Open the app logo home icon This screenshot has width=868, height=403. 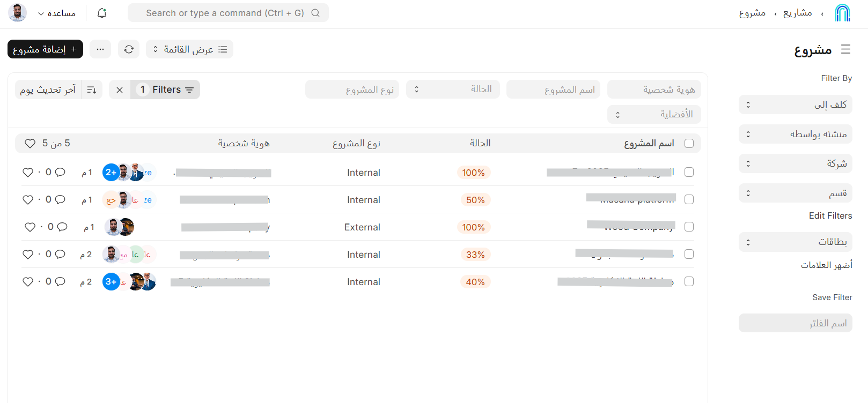[842, 13]
